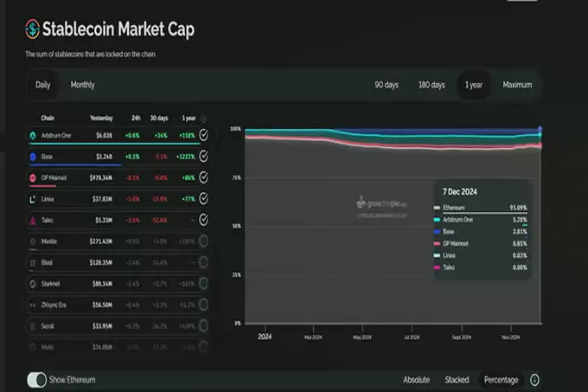Uncheck the Arbitrum One checkmark

203,135
